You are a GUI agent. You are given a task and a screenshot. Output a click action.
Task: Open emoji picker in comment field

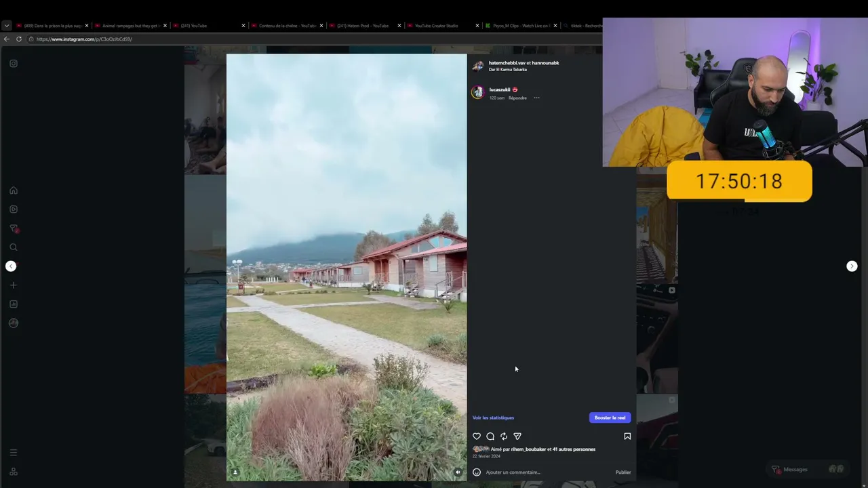coord(477,472)
